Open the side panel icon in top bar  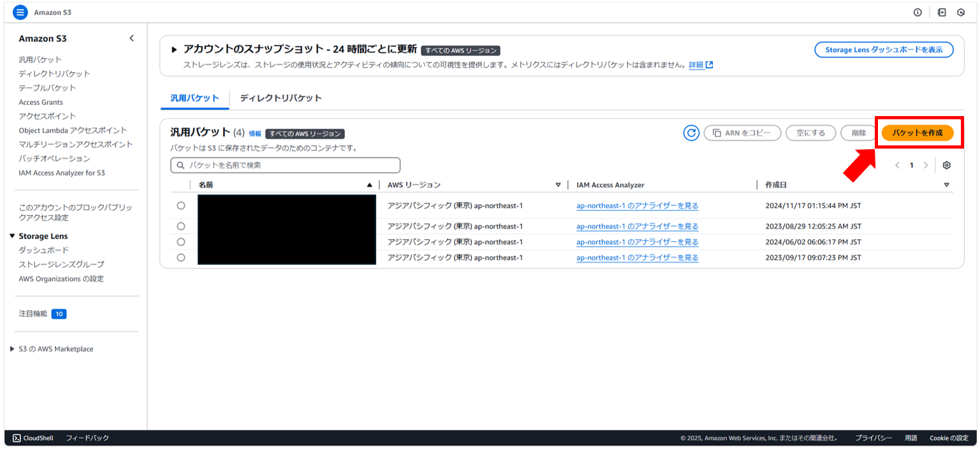coord(942,12)
